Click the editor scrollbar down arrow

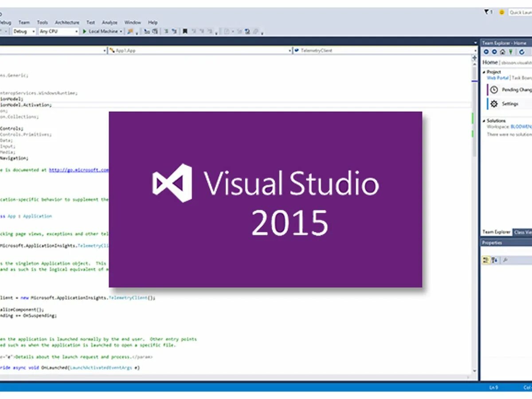tap(475, 371)
